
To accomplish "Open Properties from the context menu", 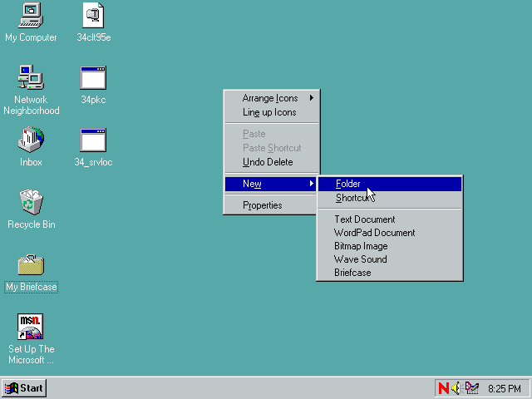I will [270, 205].
